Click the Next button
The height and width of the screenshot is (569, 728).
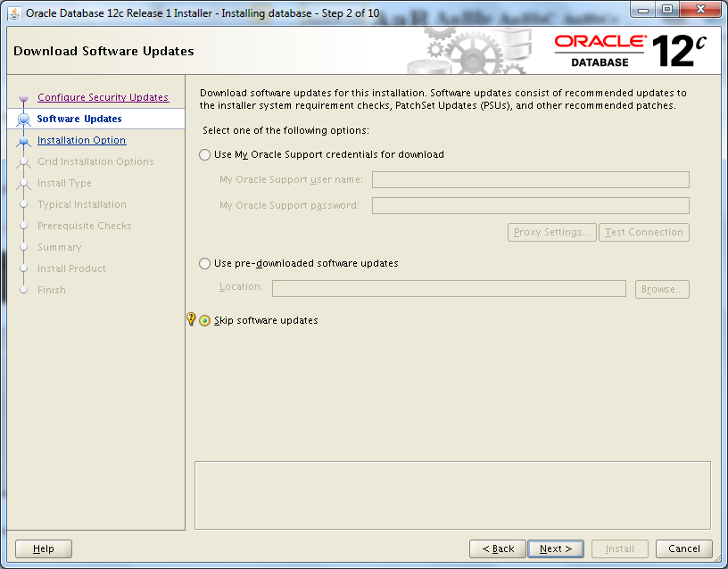tap(556, 548)
